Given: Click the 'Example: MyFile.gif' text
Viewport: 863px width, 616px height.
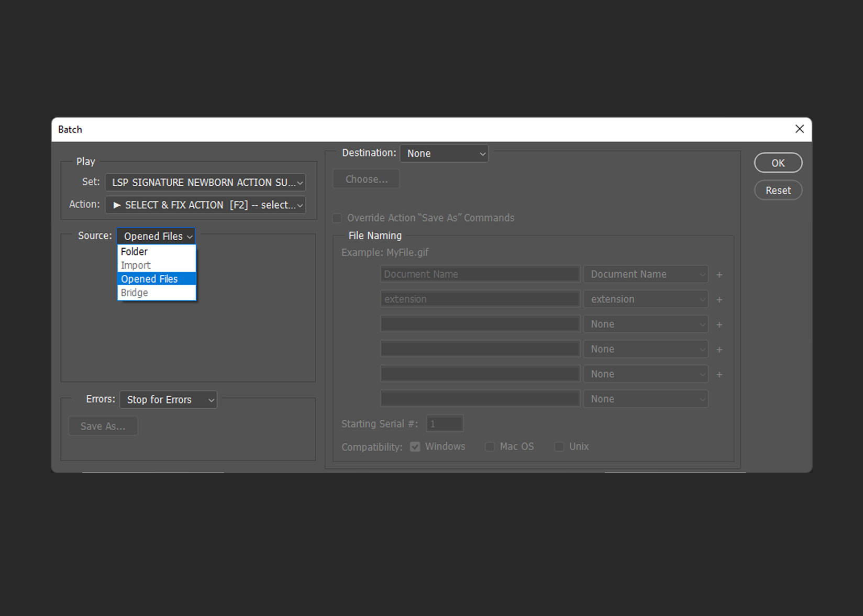Looking at the screenshot, I should (385, 252).
